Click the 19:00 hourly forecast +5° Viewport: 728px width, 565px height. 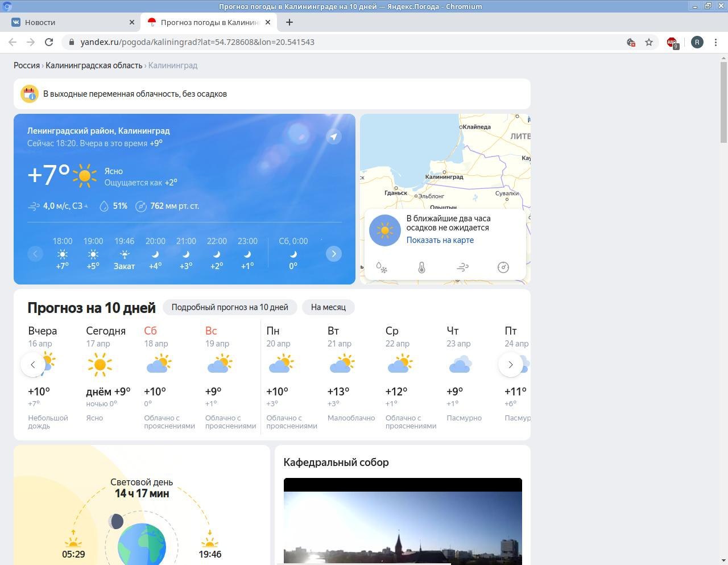[x=93, y=253]
